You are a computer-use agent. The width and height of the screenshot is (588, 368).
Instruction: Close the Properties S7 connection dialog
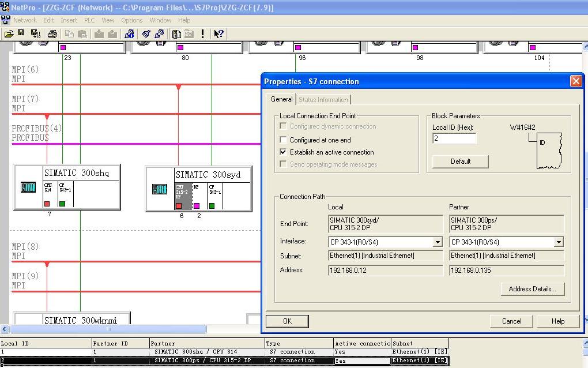(576, 81)
